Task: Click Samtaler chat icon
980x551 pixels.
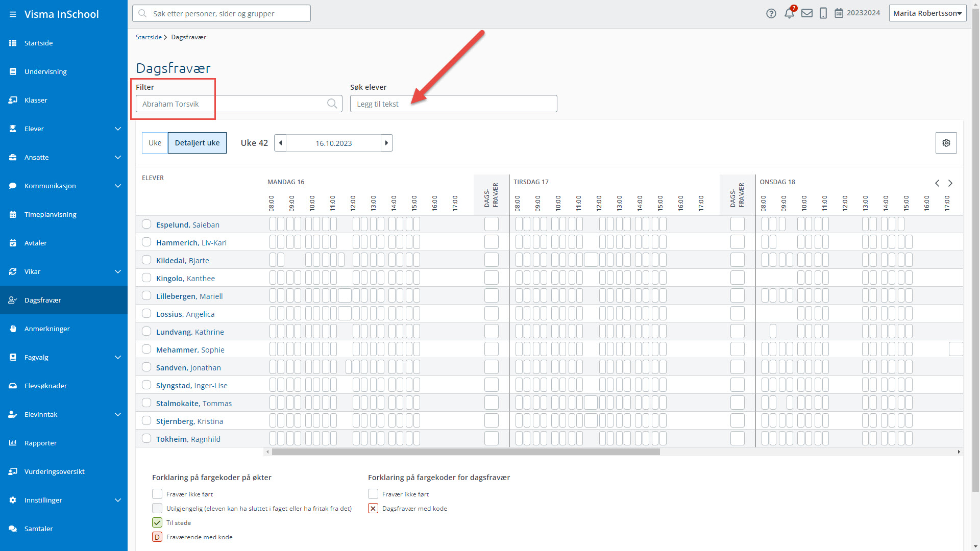Action: pyautogui.click(x=13, y=529)
